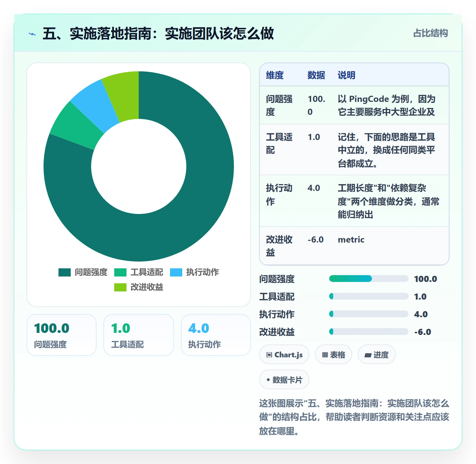Select the 表格 tag chip
Screen dimensions: 476x464
coord(334,355)
